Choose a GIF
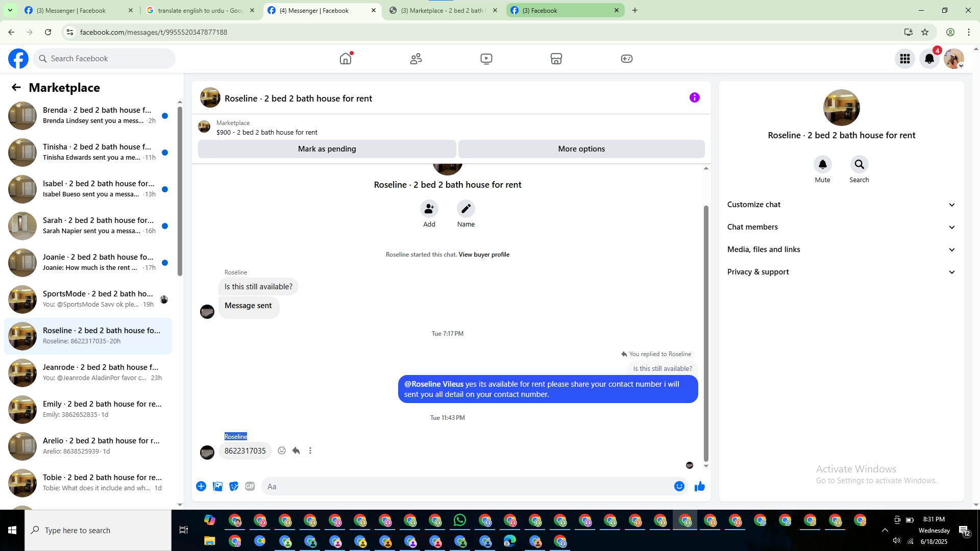Image resolution: width=980 pixels, height=551 pixels. coord(250,486)
